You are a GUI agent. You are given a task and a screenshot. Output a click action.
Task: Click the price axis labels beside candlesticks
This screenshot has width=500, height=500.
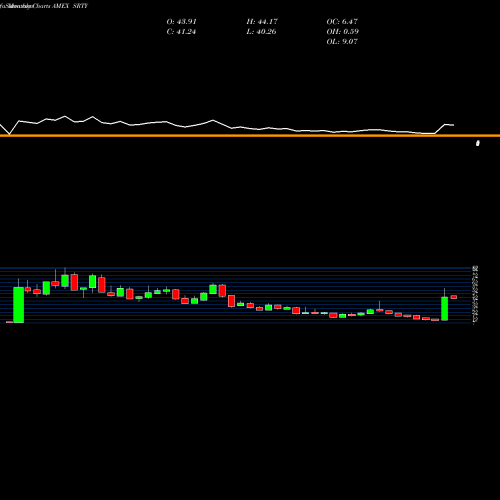click(475, 294)
